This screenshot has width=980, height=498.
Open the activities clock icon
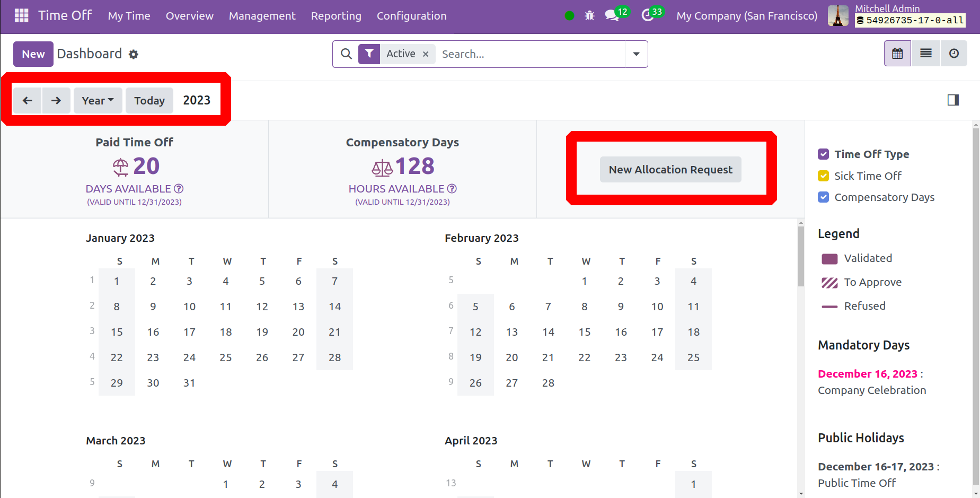pyautogui.click(x=648, y=15)
